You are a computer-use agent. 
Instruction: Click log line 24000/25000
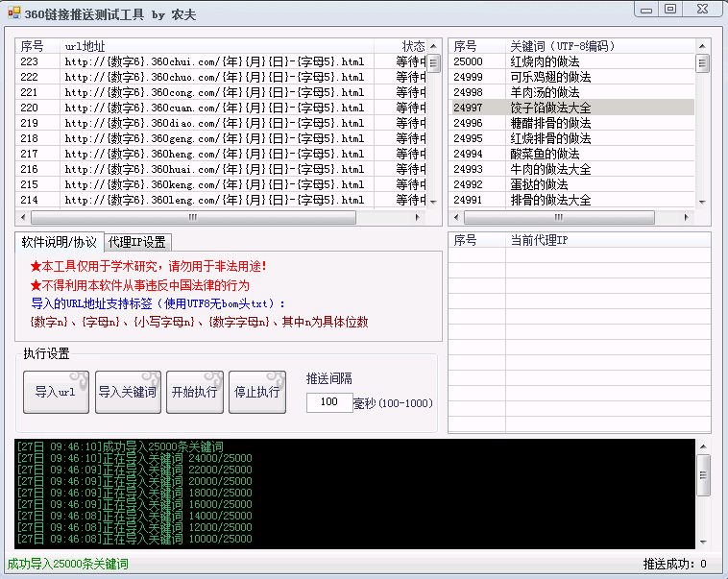[134, 458]
